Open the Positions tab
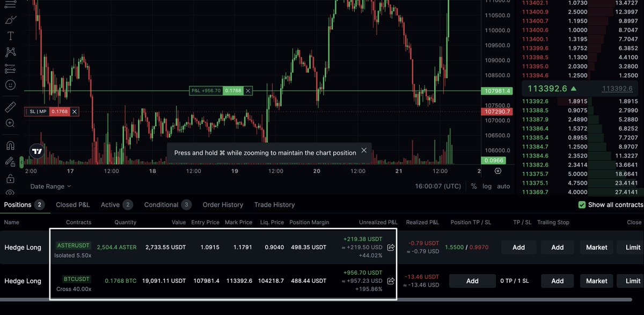The image size is (644, 315). [x=24, y=204]
